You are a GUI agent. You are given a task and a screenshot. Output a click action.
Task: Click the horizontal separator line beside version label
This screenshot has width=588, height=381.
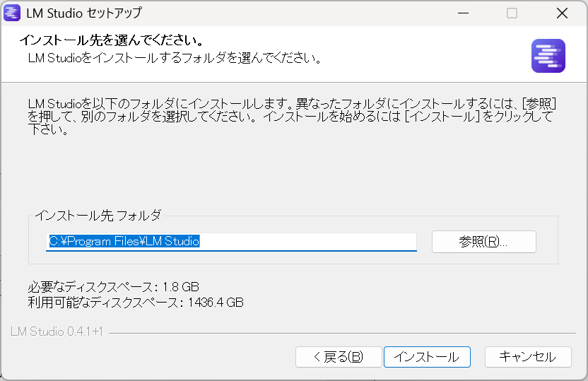[x=339, y=333]
